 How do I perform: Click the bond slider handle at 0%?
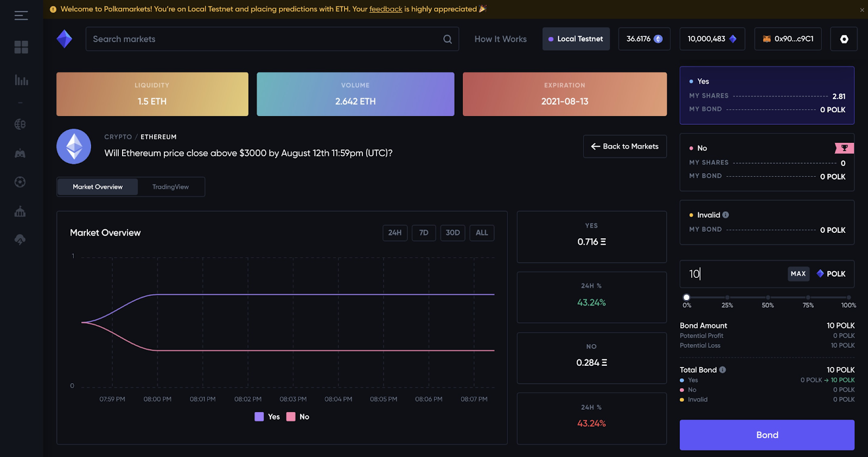[x=687, y=297]
